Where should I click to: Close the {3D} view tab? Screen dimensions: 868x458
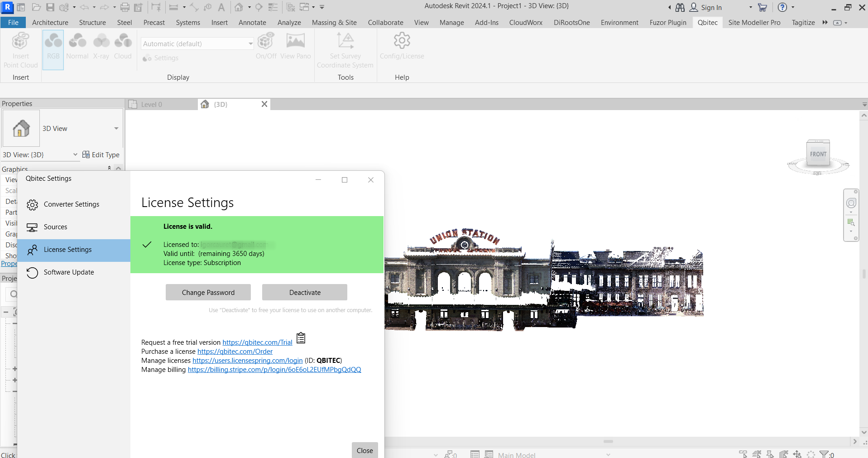tap(264, 104)
